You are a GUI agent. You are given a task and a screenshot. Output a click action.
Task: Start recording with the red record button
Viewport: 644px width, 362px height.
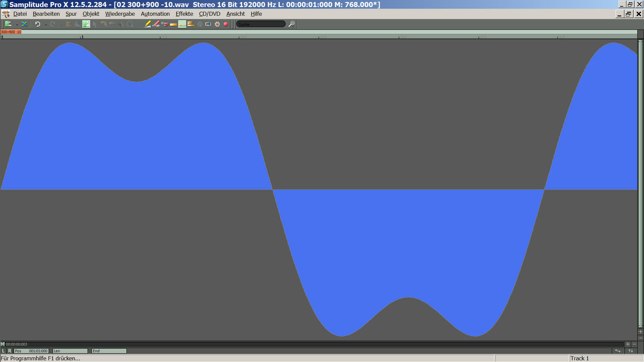coord(225,24)
